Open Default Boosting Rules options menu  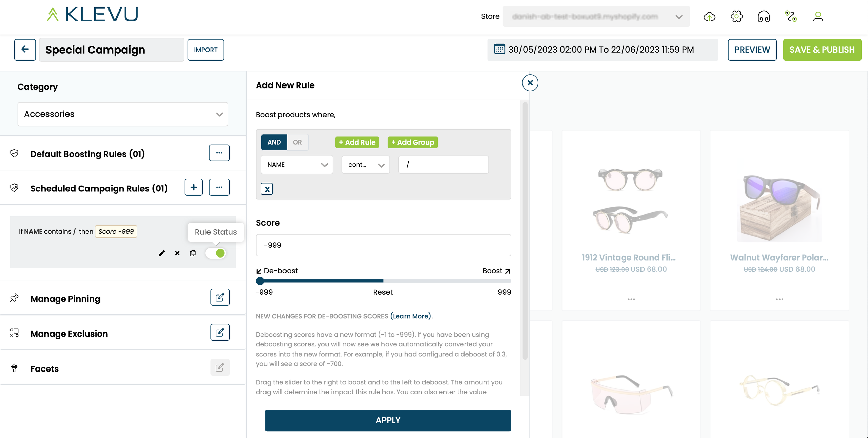[219, 153]
